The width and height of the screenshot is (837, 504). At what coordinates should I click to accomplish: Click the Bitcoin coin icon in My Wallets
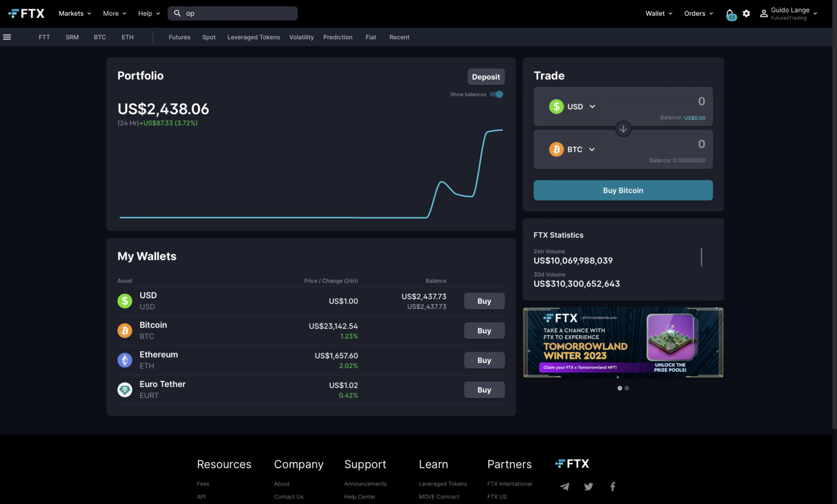point(125,330)
